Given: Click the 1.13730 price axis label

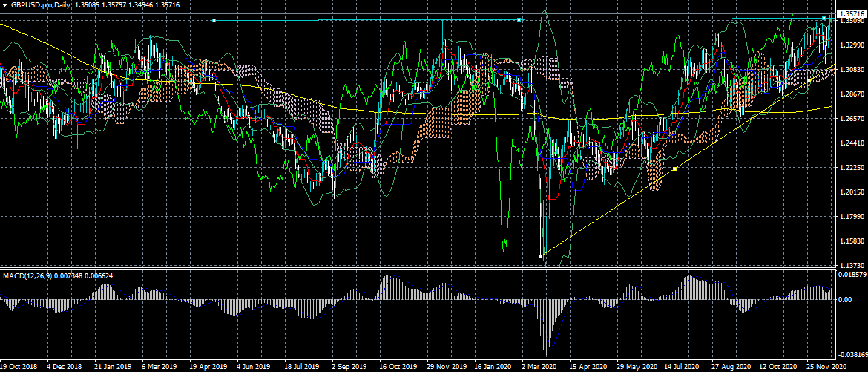Looking at the screenshot, I should (x=850, y=265).
